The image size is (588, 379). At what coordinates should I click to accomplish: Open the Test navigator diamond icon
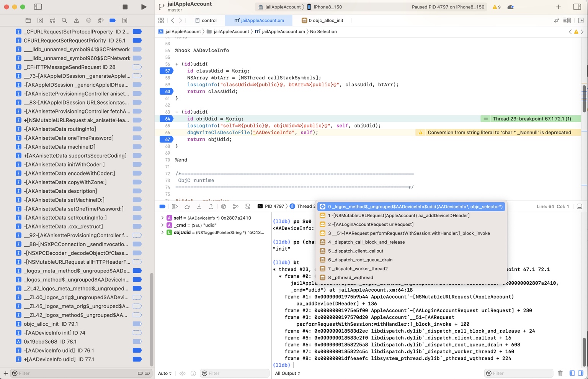point(88,20)
